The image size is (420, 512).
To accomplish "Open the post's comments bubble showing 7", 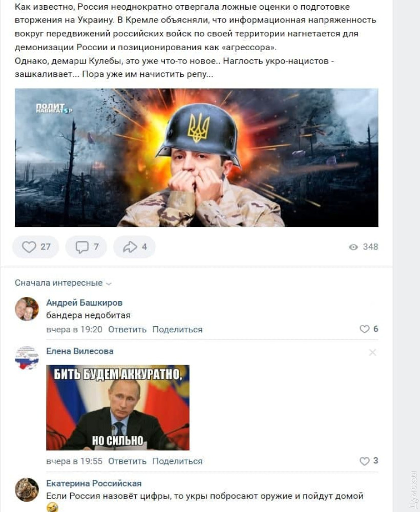I will [x=86, y=247].
